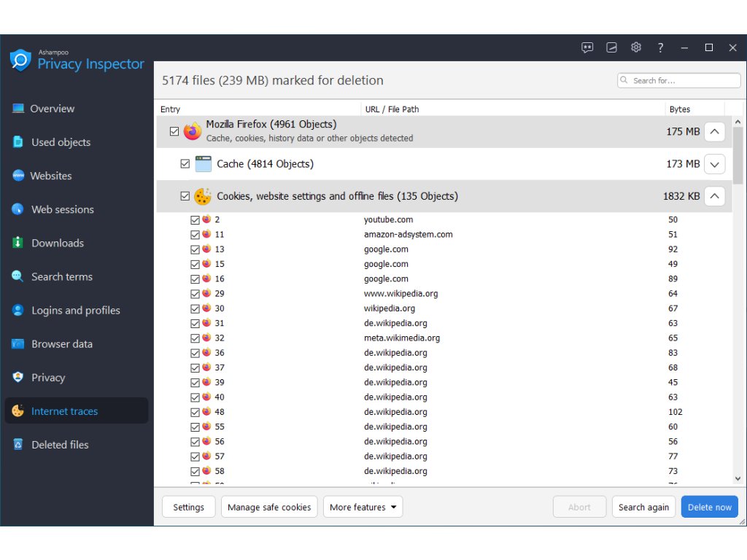Go to the Overview section
This screenshot has width=747, height=560.
pos(52,109)
